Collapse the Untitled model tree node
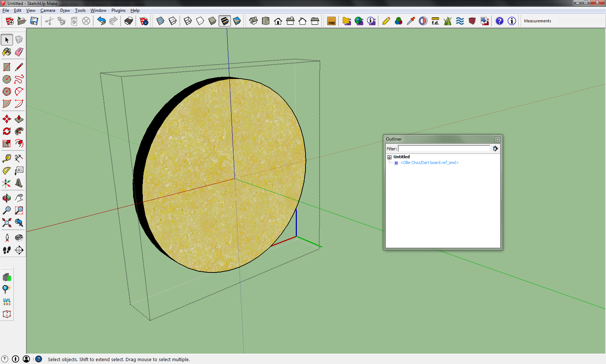The image size is (606, 364). click(389, 157)
